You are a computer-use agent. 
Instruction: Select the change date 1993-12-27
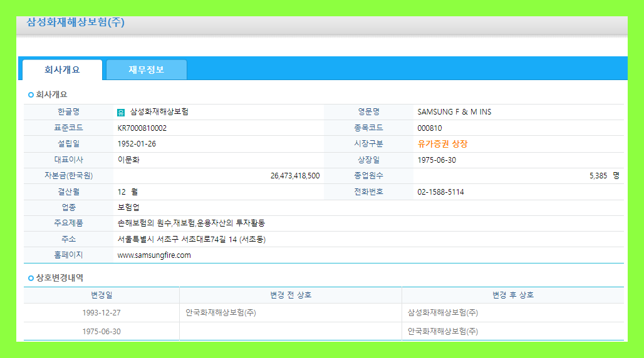[x=101, y=313]
